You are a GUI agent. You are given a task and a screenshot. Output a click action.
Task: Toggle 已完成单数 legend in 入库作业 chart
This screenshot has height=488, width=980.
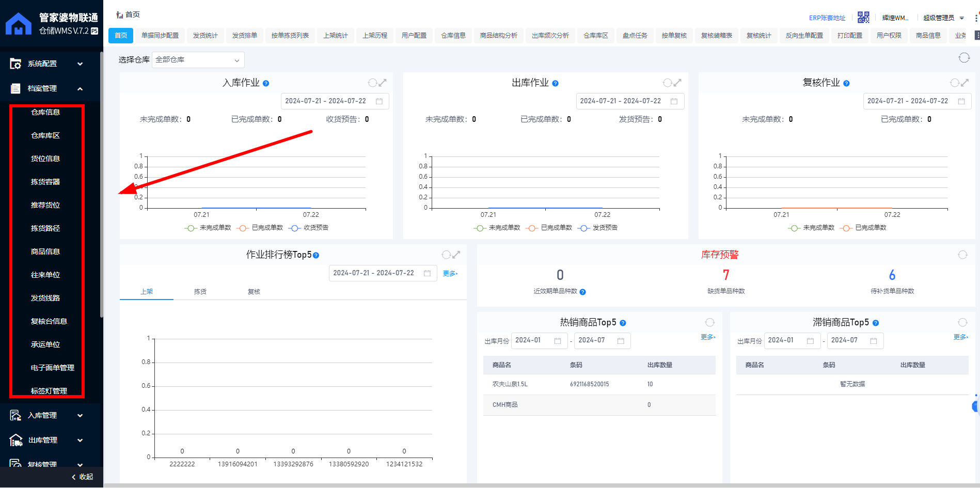tap(260, 228)
